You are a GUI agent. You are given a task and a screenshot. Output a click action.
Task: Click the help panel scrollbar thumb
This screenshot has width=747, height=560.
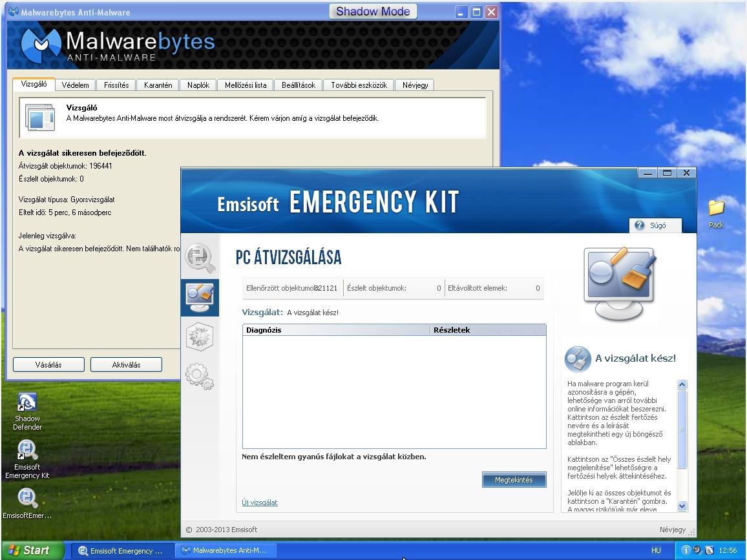[x=682, y=429]
